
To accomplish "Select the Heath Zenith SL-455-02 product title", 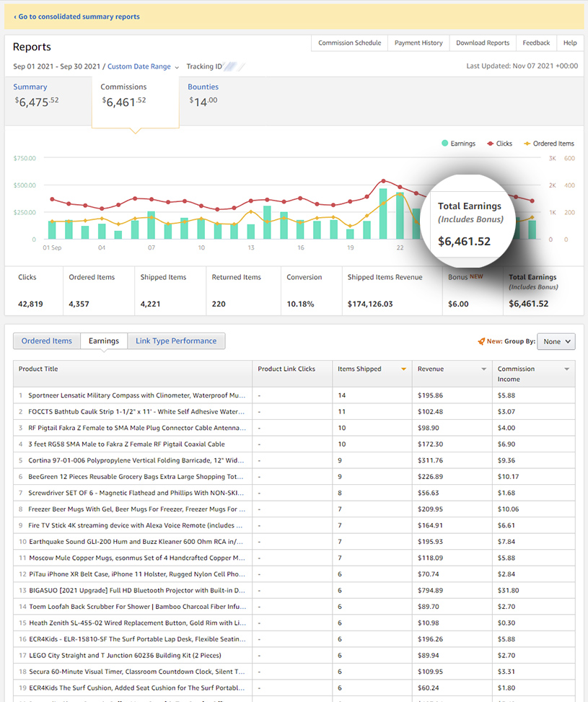I will pyautogui.click(x=137, y=623).
